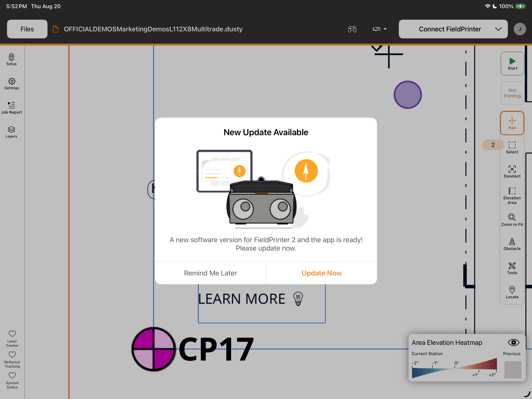Screen dimensions: 532x399
Task: Tap the LEARN MORE text on canvas
Action: (x=241, y=299)
